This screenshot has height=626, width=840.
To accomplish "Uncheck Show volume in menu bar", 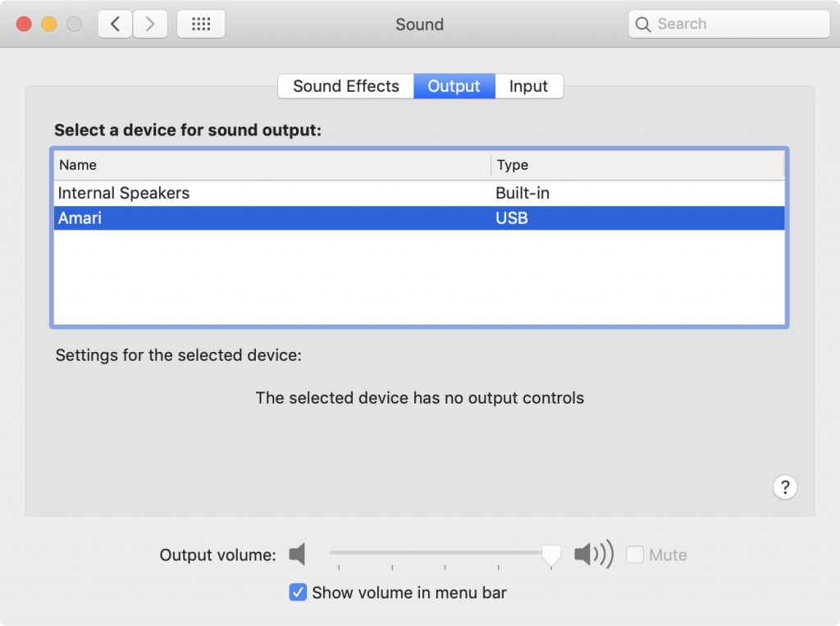I will pos(298,592).
